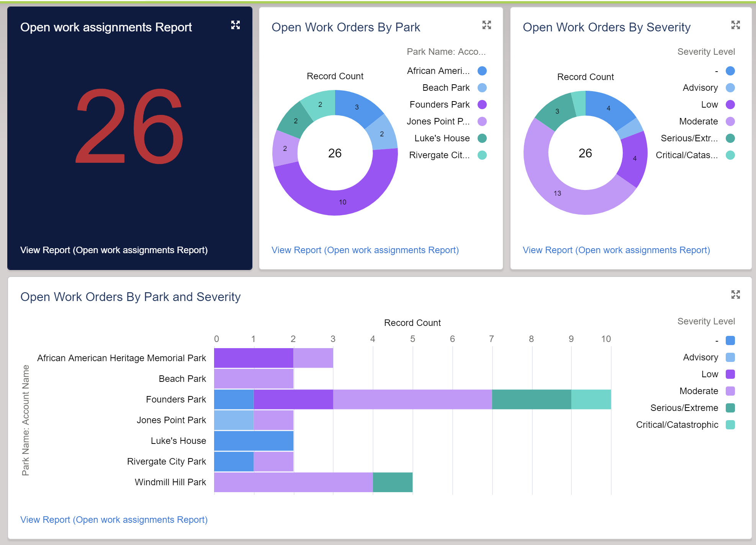This screenshot has height=545, width=756.
Task: Click the Park Name: Acco... legend heading
Action: [446, 52]
